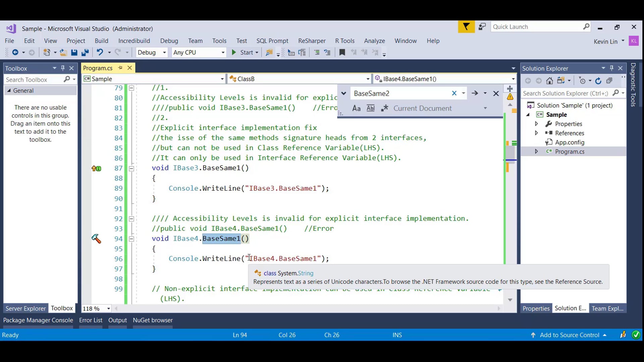The image size is (644, 362).
Task: Open the ReSharper menu
Action: (x=312, y=41)
